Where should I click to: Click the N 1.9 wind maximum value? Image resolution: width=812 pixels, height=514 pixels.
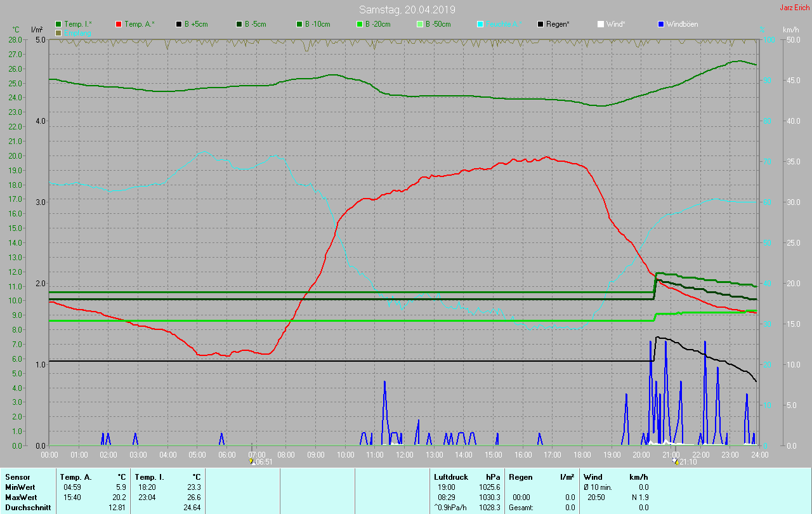click(639, 498)
